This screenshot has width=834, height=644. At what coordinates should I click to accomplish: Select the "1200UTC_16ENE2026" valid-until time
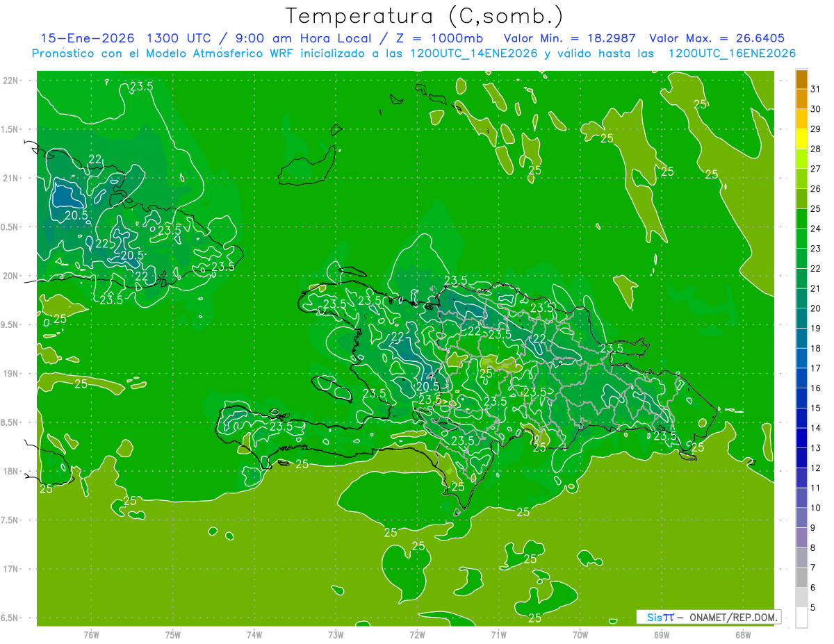731,53
